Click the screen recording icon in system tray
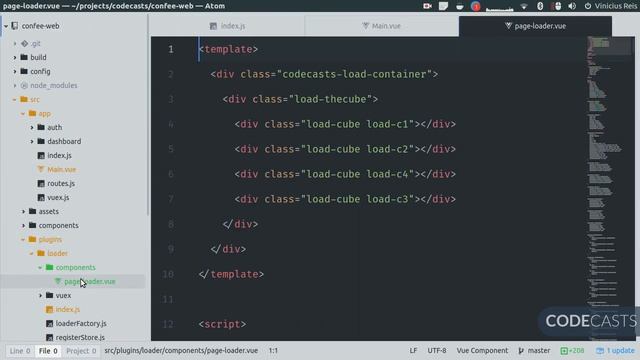Image resolution: width=640 pixels, height=360 pixels. click(427, 6)
